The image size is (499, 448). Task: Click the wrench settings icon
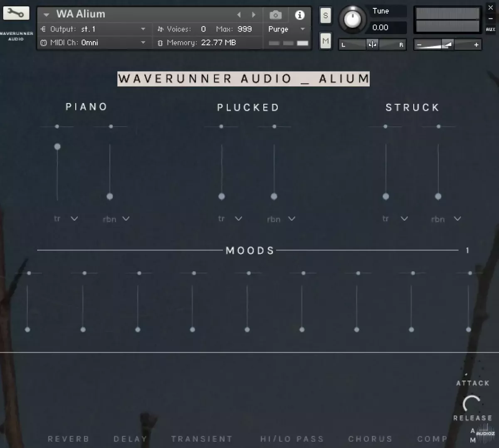[x=16, y=13]
